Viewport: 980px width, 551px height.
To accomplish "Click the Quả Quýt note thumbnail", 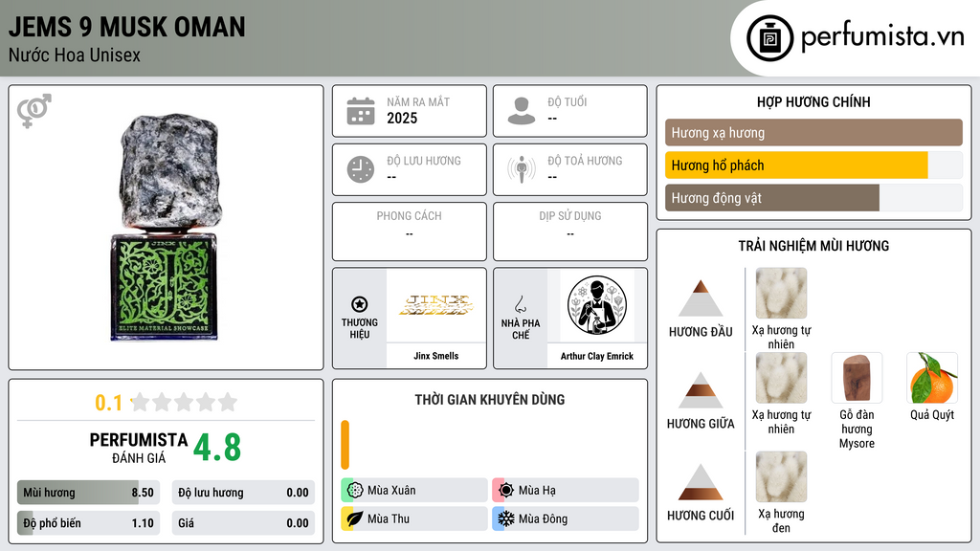I will (932, 378).
